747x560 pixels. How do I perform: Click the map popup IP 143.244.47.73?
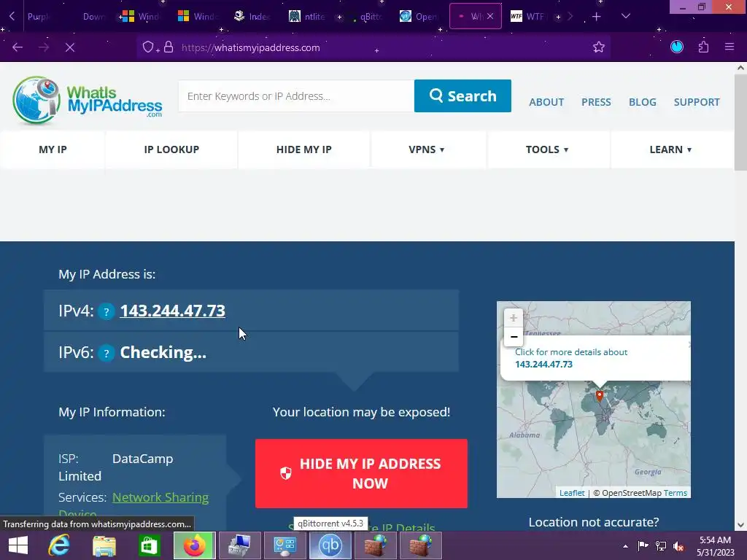click(x=543, y=365)
